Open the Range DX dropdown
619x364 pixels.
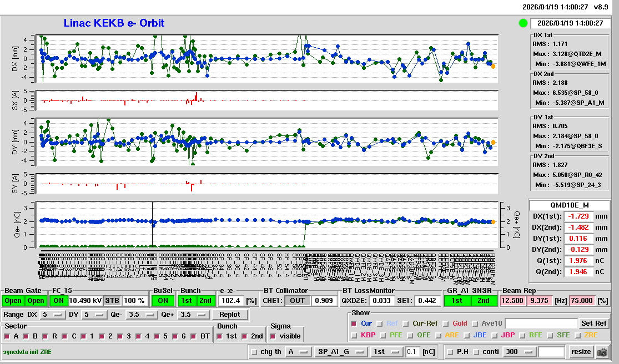click(x=53, y=315)
